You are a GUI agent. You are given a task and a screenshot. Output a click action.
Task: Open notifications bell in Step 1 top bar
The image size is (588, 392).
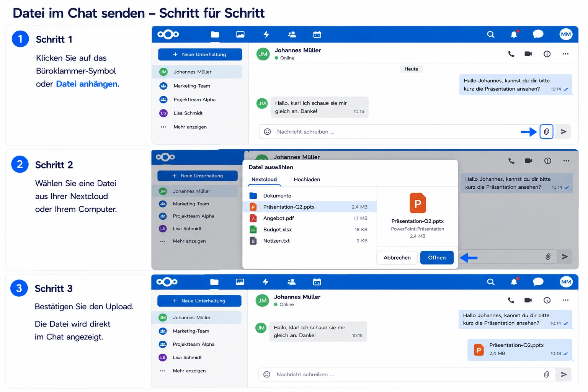(x=514, y=34)
